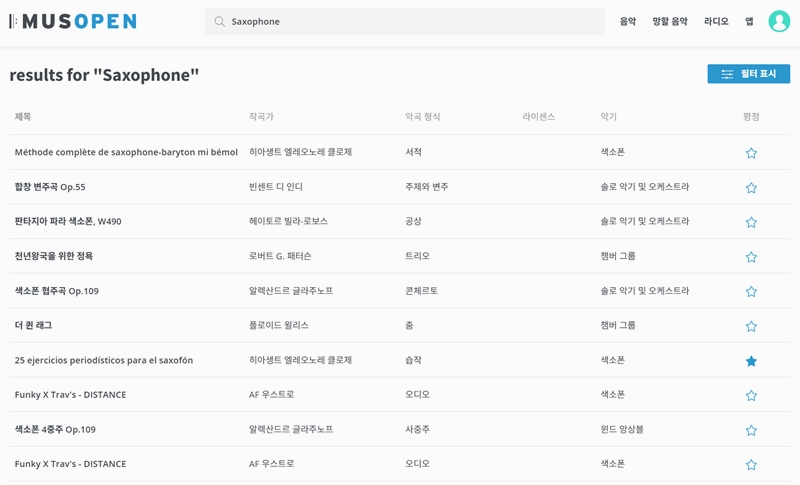This screenshot has height=485, width=800.
Task: Star the 합창 변주곡 Op.55 row
Action: pyautogui.click(x=751, y=188)
